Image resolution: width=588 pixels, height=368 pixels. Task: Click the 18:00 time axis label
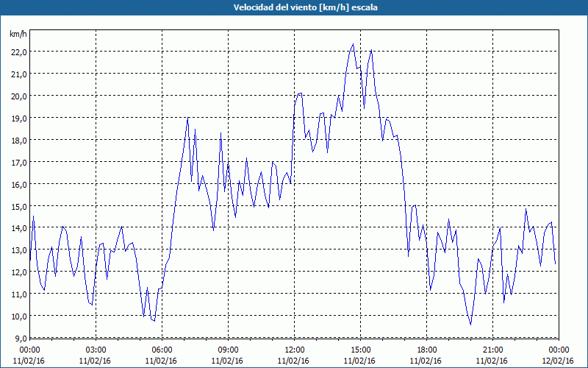(426, 350)
